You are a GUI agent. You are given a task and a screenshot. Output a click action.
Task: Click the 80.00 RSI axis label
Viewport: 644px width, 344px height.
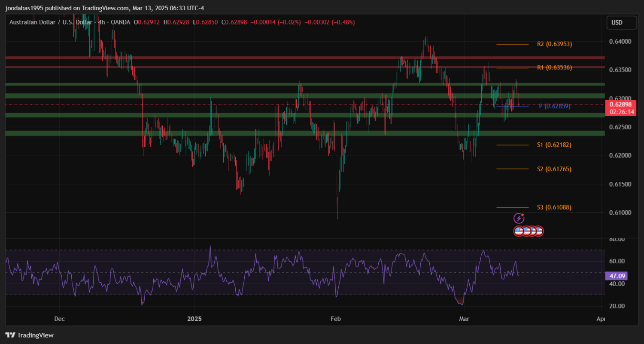(x=617, y=239)
